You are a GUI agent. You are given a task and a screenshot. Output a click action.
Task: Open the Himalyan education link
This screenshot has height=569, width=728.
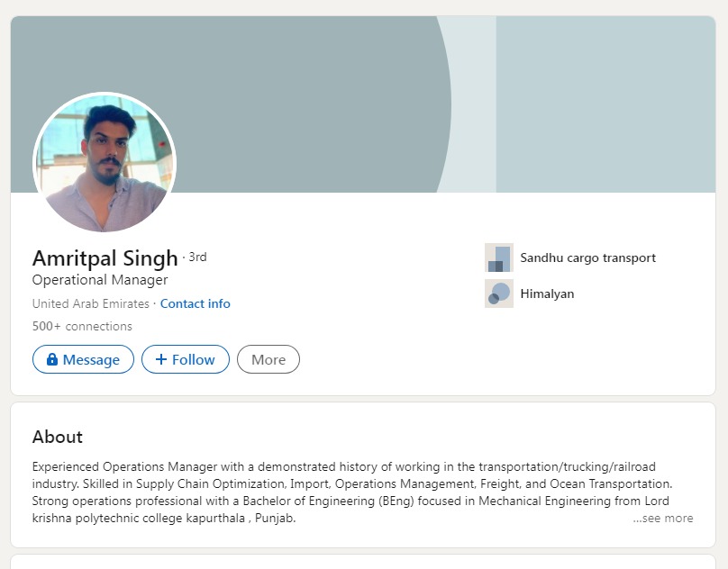(x=547, y=294)
